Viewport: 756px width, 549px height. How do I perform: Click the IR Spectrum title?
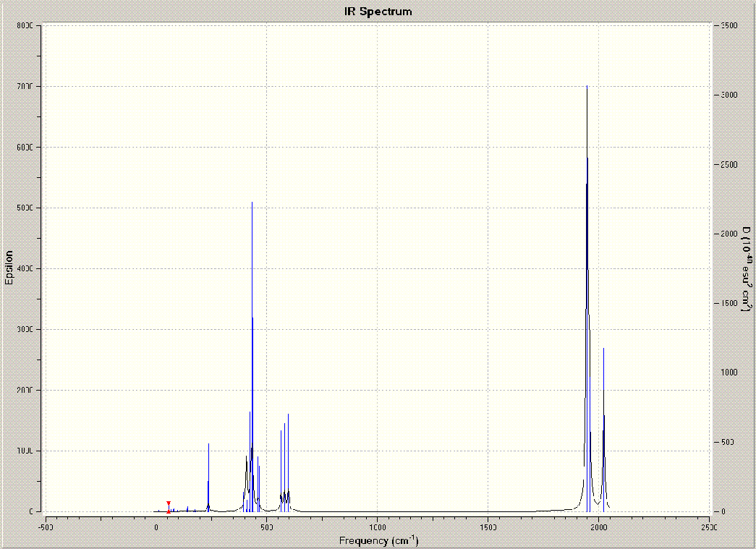(x=378, y=12)
